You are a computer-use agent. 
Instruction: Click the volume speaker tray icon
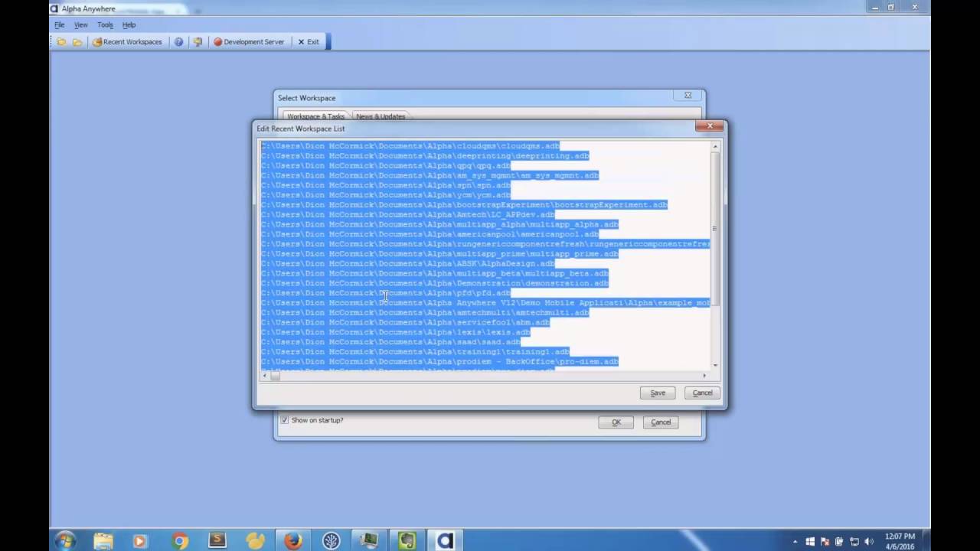[869, 542]
